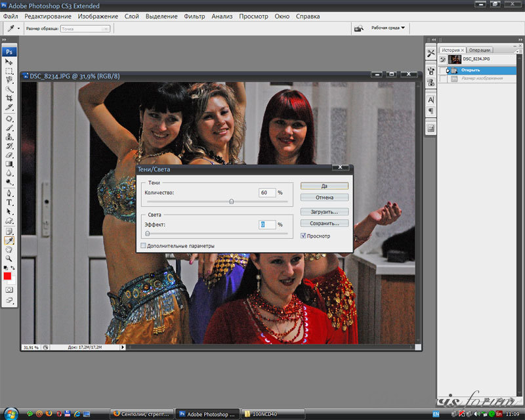Open the Рабочая среда workspace dropdown
Screen dimensions: 525x420
(388, 28)
